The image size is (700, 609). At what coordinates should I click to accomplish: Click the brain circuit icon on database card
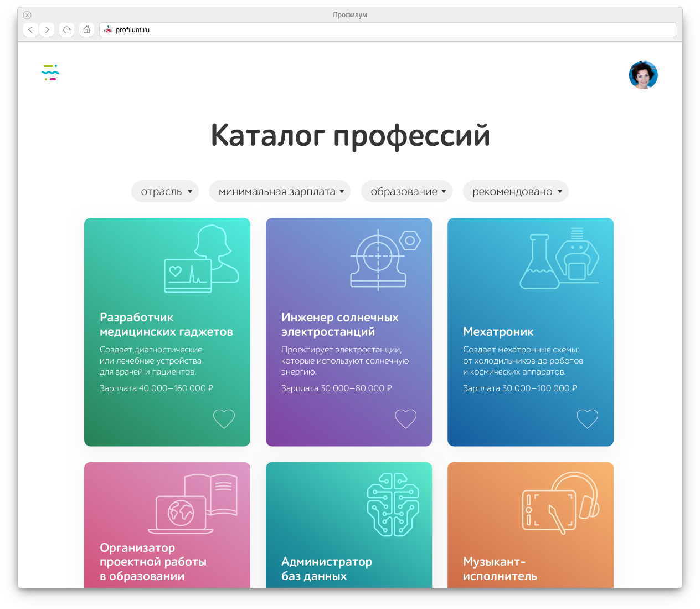tap(393, 504)
